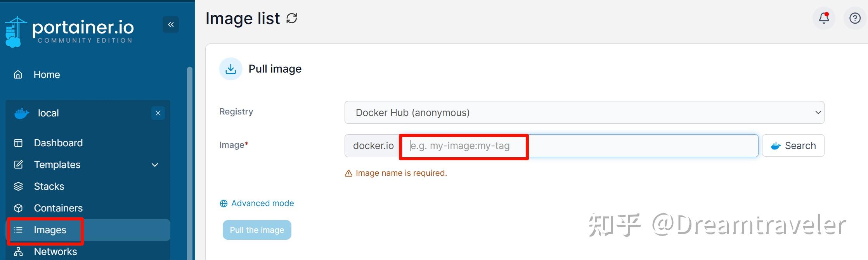This screenshot has height=260, width=868.
Task: Open the help question mark icon
Action: pyautogui.click(x=855, y=18)
